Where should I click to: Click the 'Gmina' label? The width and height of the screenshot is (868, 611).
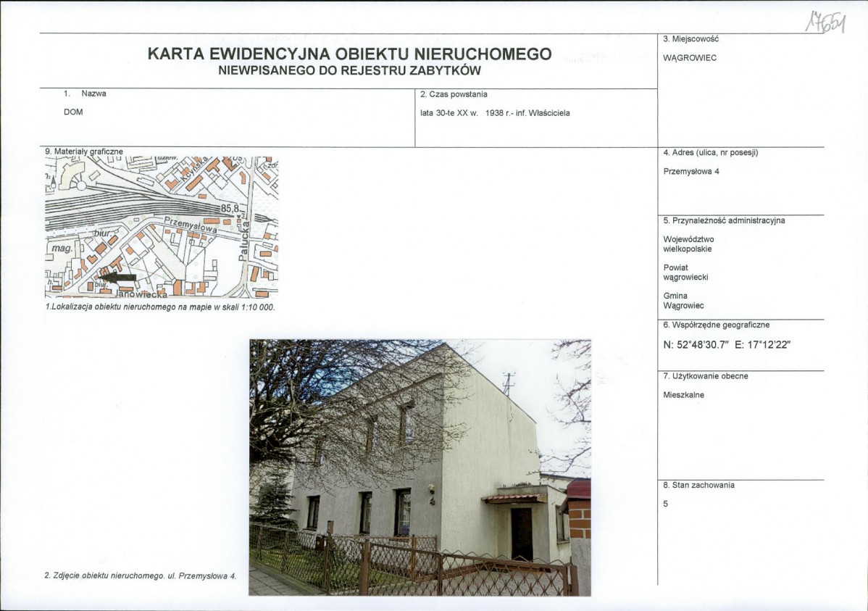tap(675, 296)
